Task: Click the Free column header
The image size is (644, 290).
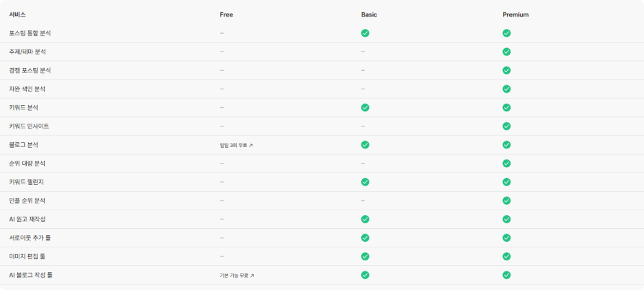Action: click(226, 14)
